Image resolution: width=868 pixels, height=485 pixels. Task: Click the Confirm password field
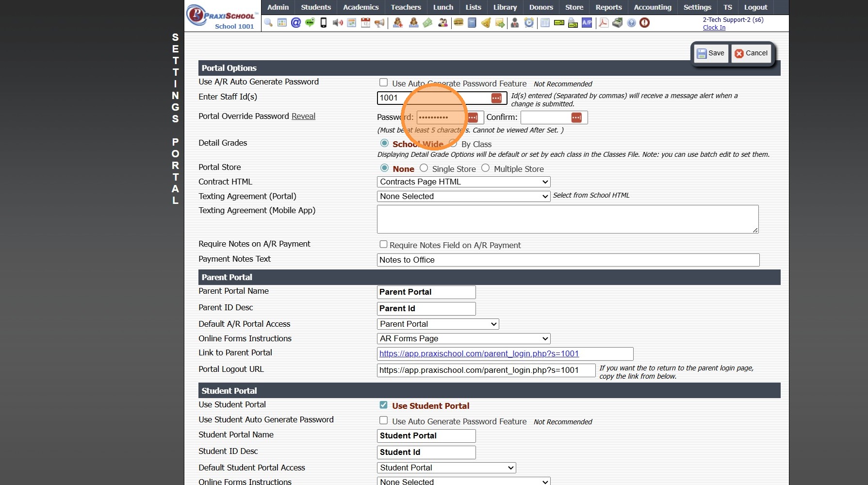pos(554,117)
